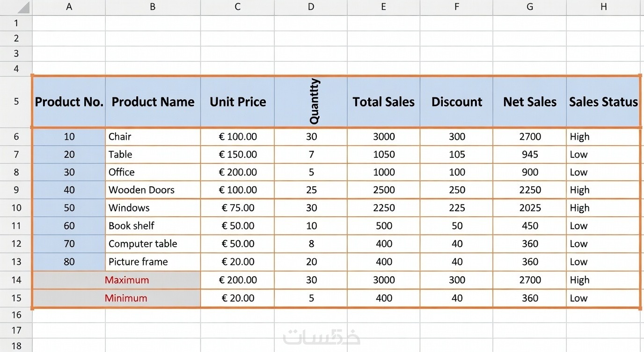The width and height of the screenshot is (644, 352).
Task: Click the € 75.00 unit price cell
Action: 238,208
